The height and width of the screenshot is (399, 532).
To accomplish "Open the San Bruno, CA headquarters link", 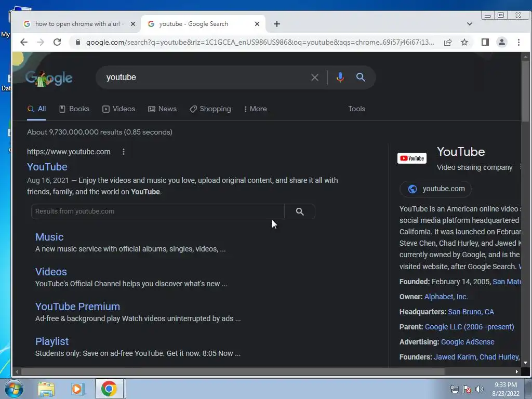I will pos(471,312).
